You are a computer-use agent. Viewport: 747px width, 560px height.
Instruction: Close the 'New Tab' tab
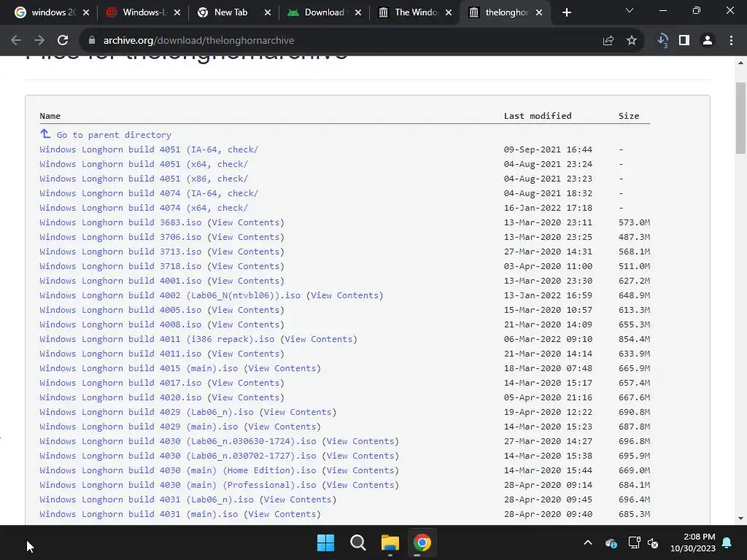click(268, 13)
